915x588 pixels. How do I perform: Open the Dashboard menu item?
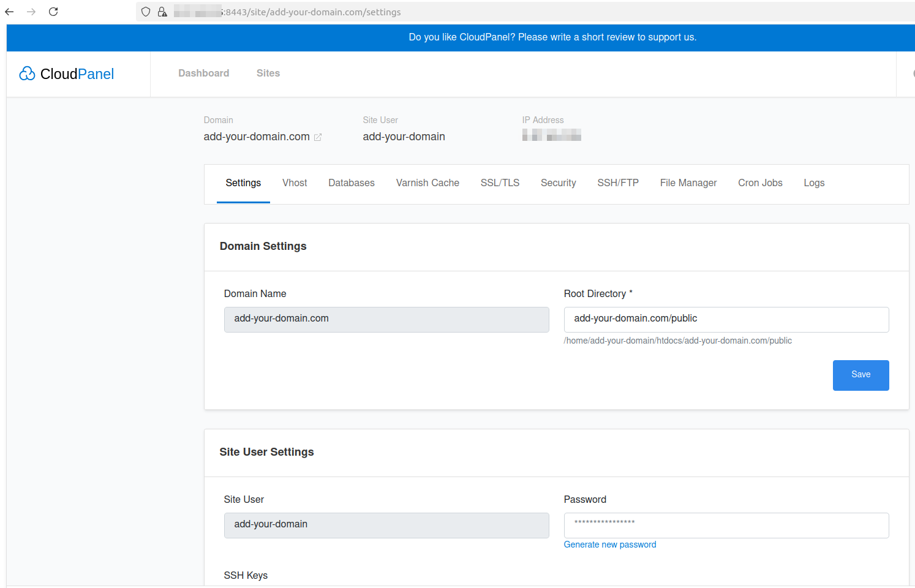coord(204,73)
